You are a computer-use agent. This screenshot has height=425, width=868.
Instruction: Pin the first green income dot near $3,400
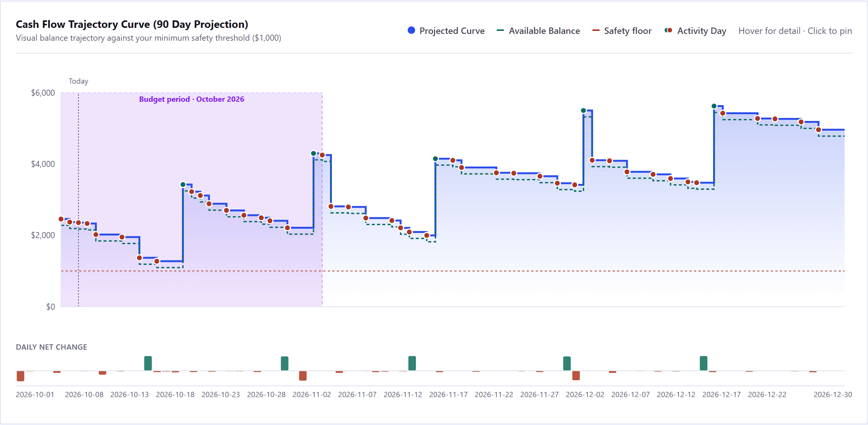[x=183, y=185]
